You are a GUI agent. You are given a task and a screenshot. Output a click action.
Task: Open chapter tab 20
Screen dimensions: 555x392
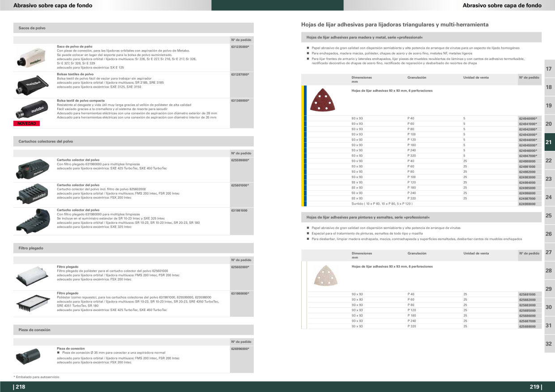[x=549, y=124]
